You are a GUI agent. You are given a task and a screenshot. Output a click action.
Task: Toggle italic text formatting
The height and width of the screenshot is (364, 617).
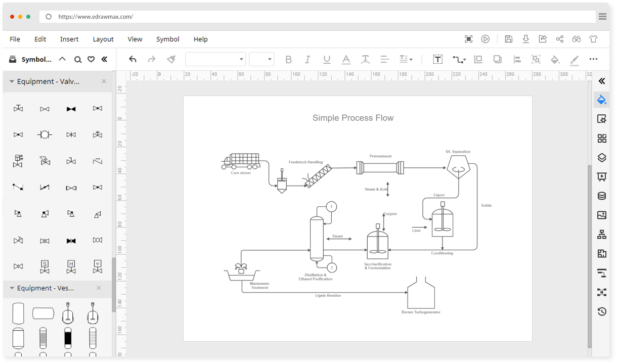(x=307, y=59)
